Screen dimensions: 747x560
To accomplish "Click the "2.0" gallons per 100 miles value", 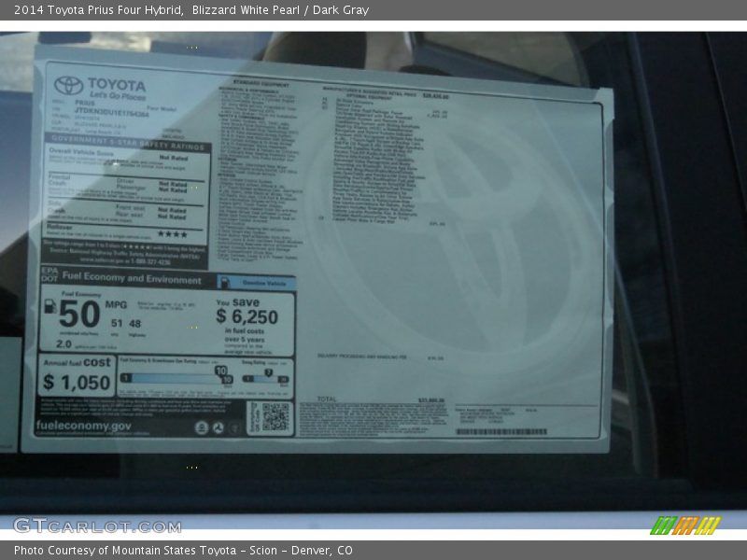I will [x=63, y=343].
